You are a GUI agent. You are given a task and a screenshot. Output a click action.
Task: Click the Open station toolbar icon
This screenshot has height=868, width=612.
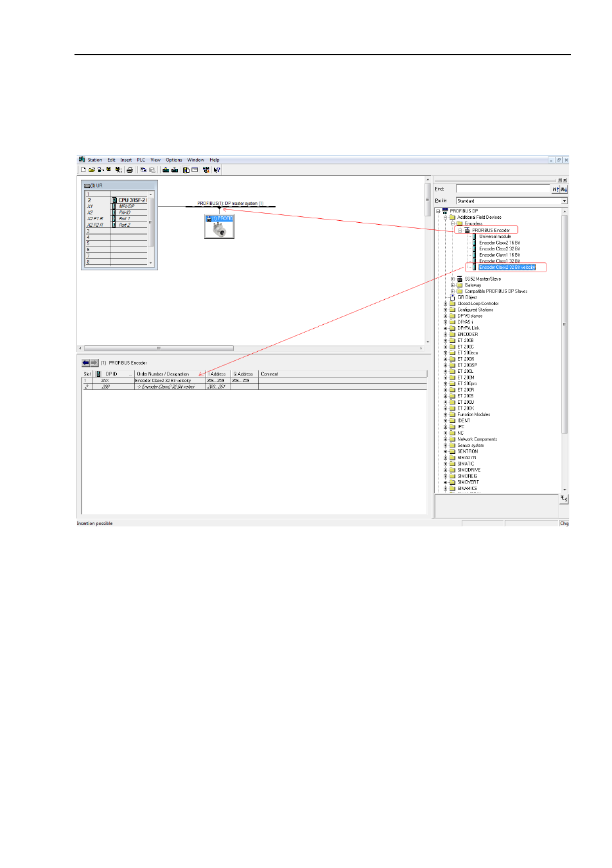click(x=91, y=170)
